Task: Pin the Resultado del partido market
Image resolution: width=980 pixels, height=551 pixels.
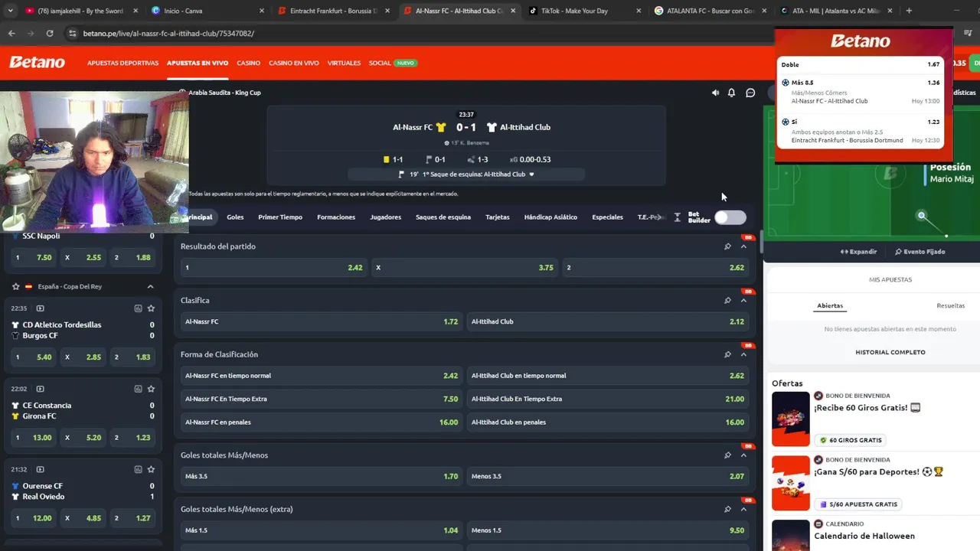Action: pos(727,246)
